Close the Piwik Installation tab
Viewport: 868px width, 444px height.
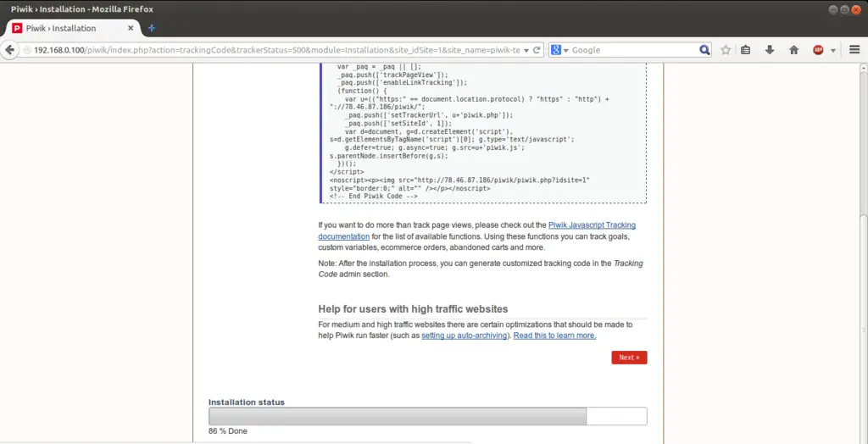pos(131,28)
